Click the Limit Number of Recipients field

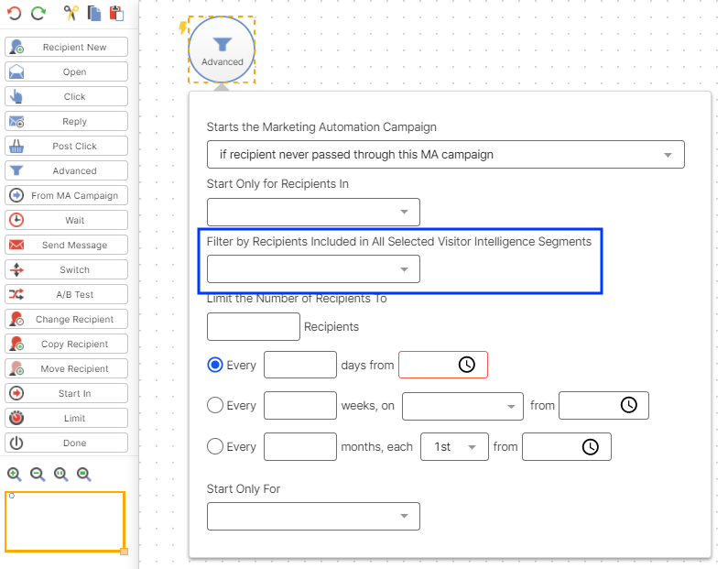(254, 326)
